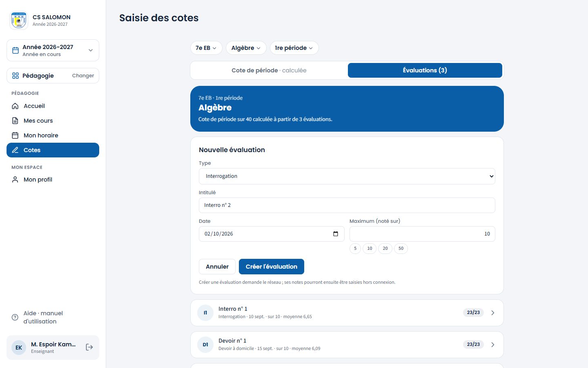The image size is (588, 368).
Task: Open the Type dropdown showing Interrogation
Action: [347, 176]
